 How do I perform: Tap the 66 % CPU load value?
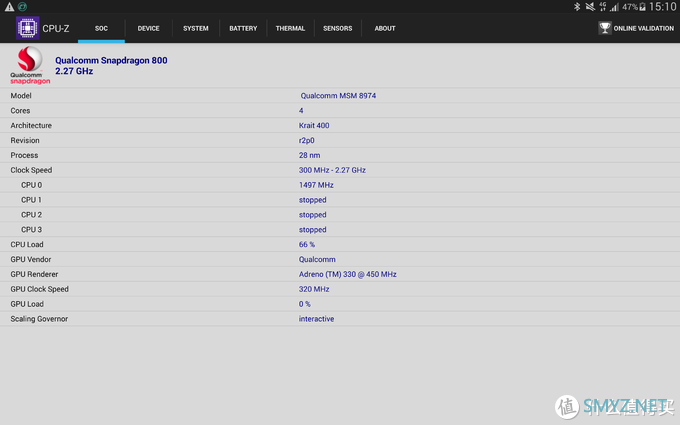[307, 245]
